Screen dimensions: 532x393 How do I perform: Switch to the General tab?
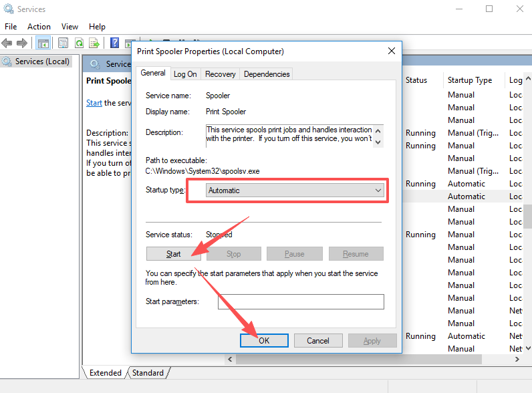tap(153, 73)
